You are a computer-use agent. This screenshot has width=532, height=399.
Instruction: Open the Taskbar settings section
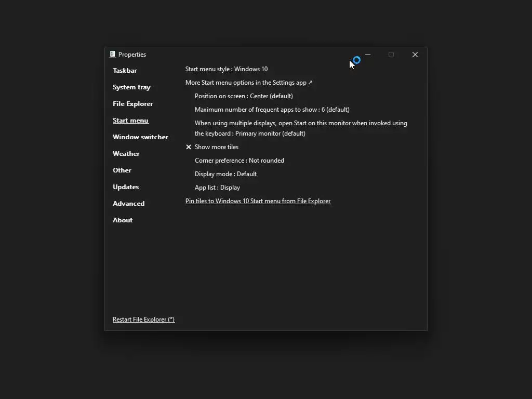(125, 71)
